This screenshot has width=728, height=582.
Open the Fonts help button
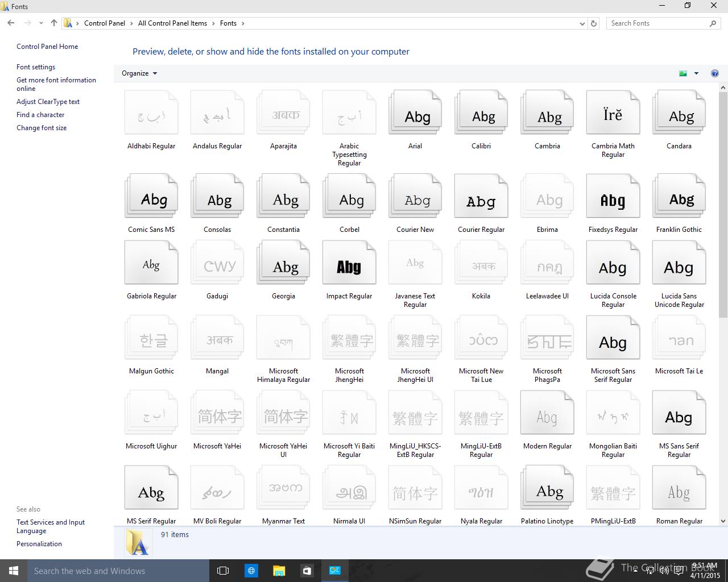point(714,73)
